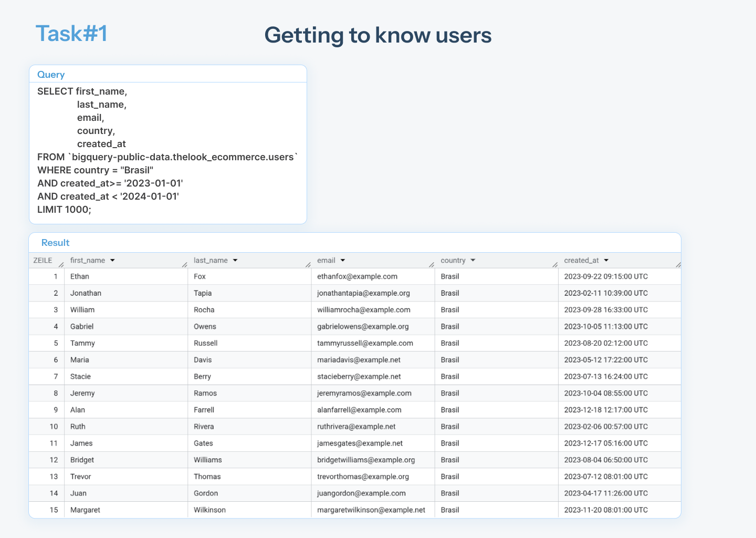Click the timestamp 2023-09-22 09:15:00 UTC
The width and height of the screenshot is (756, 538).
point(606,276)
